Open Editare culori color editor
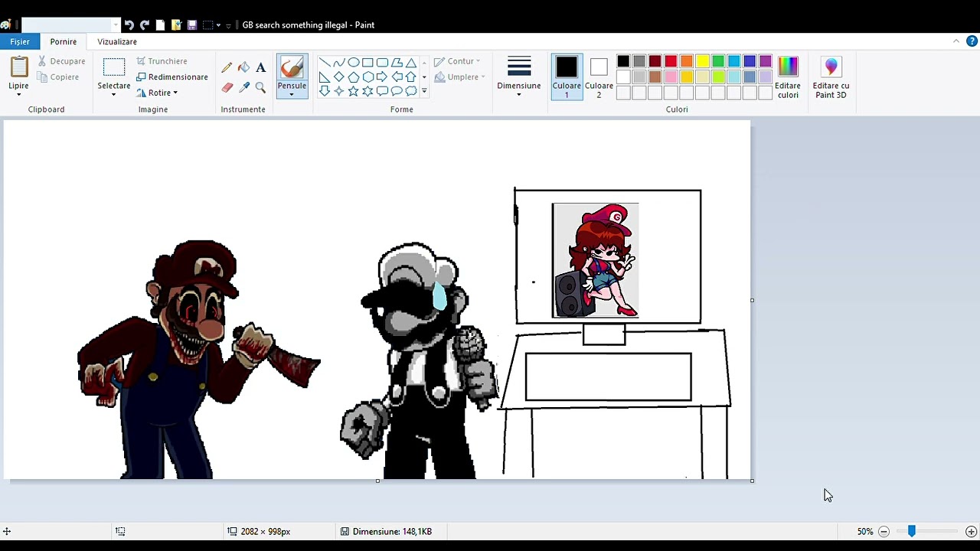The image size is (980, 551). pyautogui.click(x=787, y=77)
